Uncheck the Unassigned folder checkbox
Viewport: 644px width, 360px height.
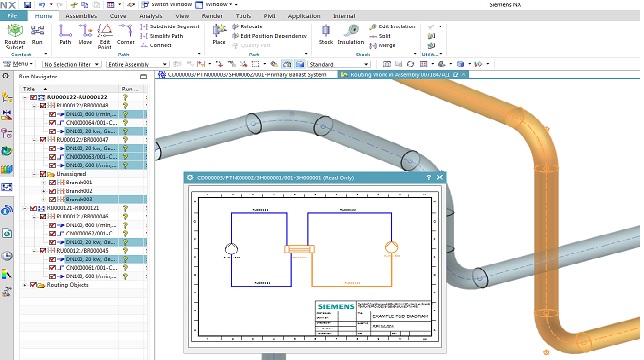click(43, 174)
